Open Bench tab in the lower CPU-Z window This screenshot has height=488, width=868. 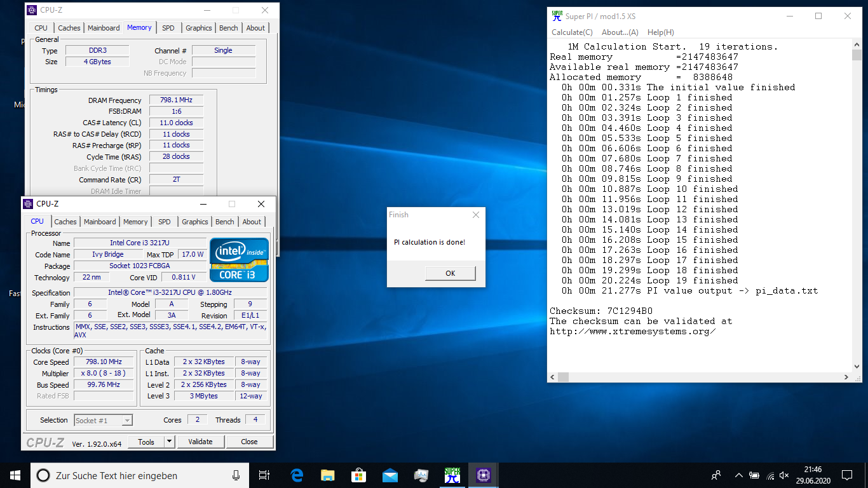[225, 222]
